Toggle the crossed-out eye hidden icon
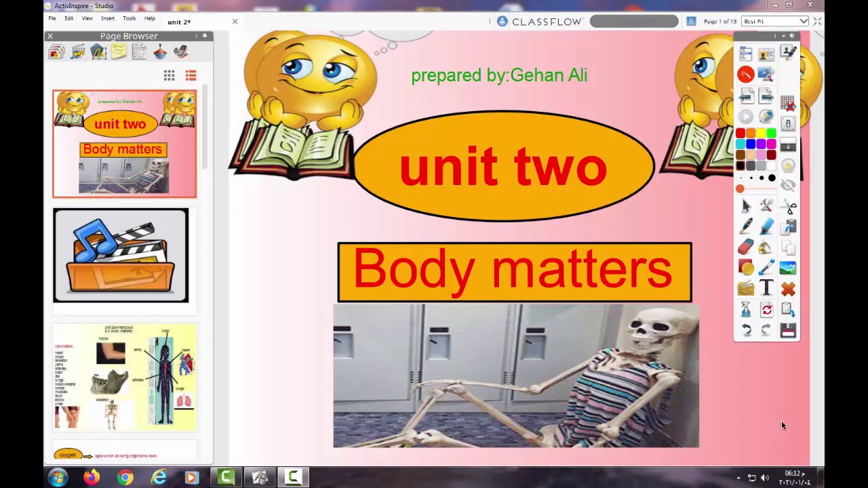The width and height of the screenshot is (868, 488). (788, 186)
